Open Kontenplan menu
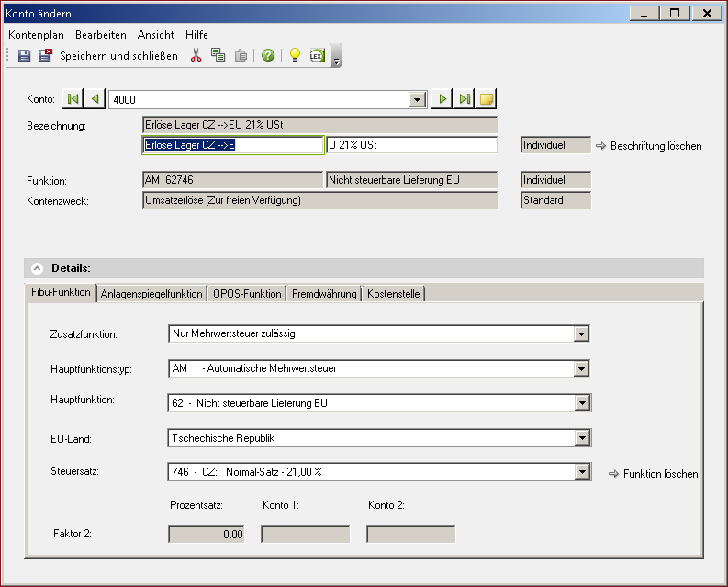Image resolution: width=728 pixels, height=587 pixels. click(36, 35)
